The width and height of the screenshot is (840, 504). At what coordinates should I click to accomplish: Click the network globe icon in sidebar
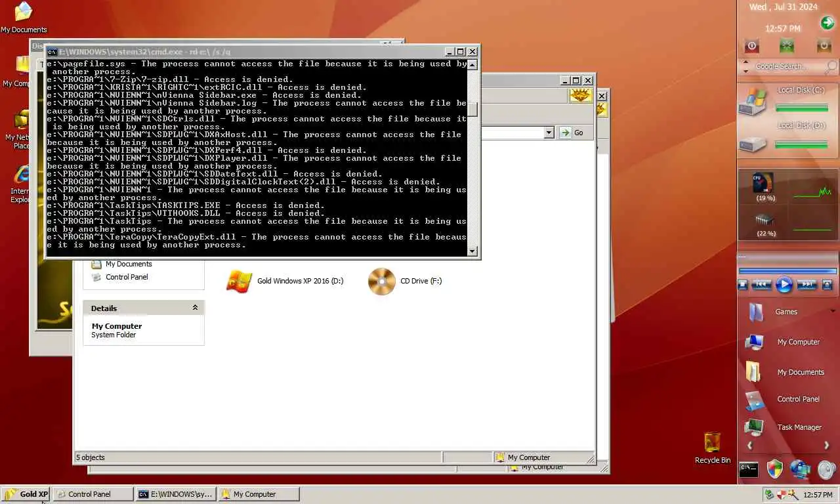click(x=800, y=469)
